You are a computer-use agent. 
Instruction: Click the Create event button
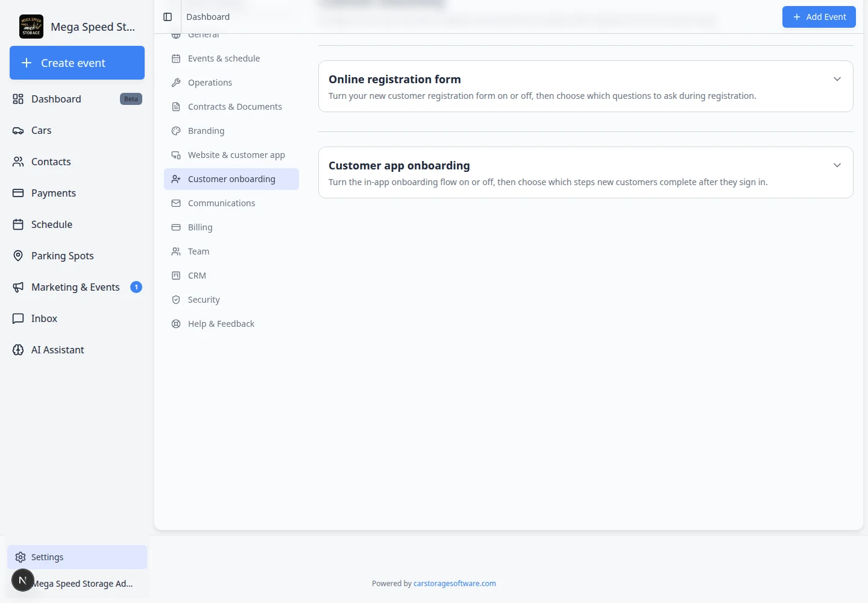(77, 63)
